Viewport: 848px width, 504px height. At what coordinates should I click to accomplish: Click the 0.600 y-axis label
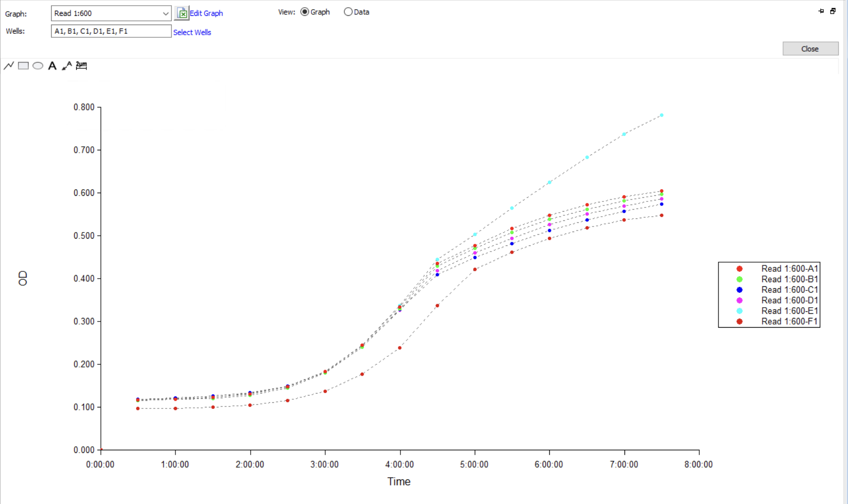[x=84, y=193]
